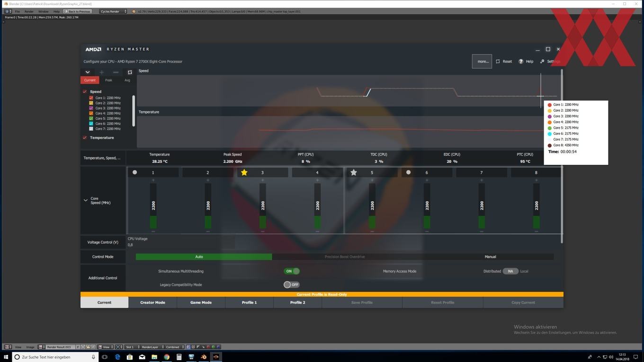Viewport: 644px width, 362px height.
Task: Toggle the Core 5 speed checkbox
Action: click(x=91, y=118)
